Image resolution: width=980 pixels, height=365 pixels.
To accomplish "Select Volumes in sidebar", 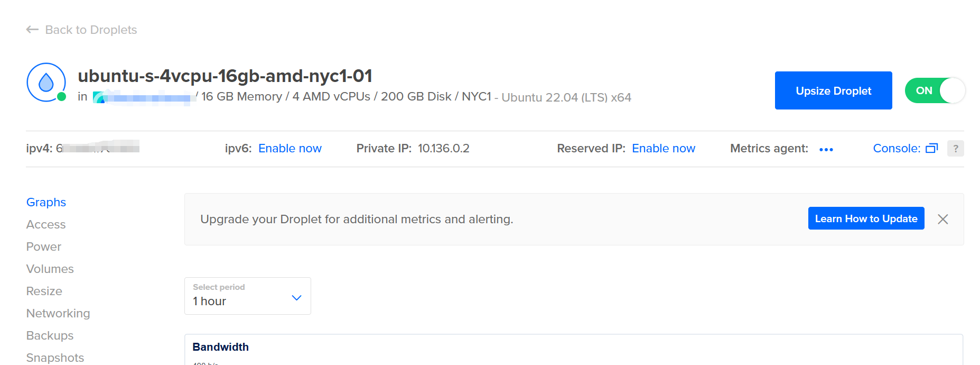I will [50, 269].
